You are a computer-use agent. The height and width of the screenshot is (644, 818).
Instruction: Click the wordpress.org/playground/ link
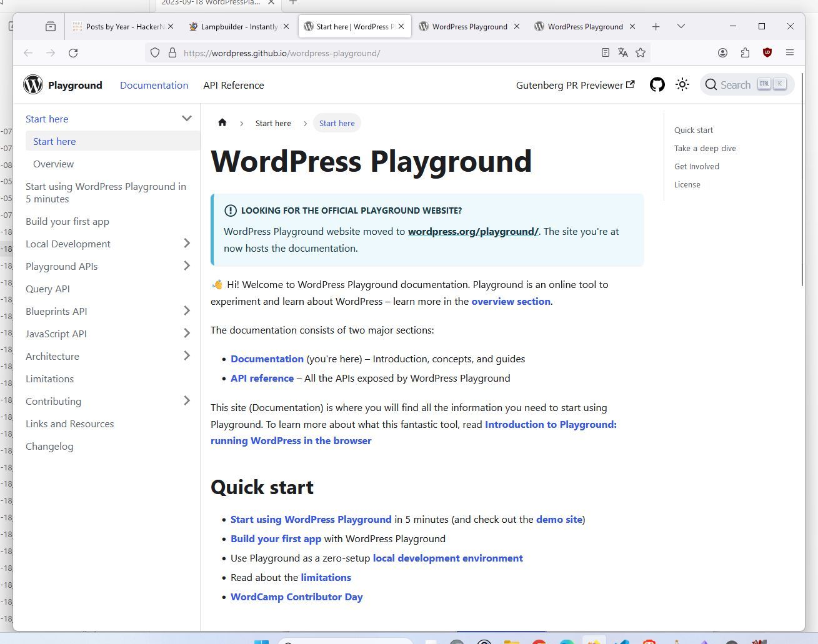click(473, 231)
